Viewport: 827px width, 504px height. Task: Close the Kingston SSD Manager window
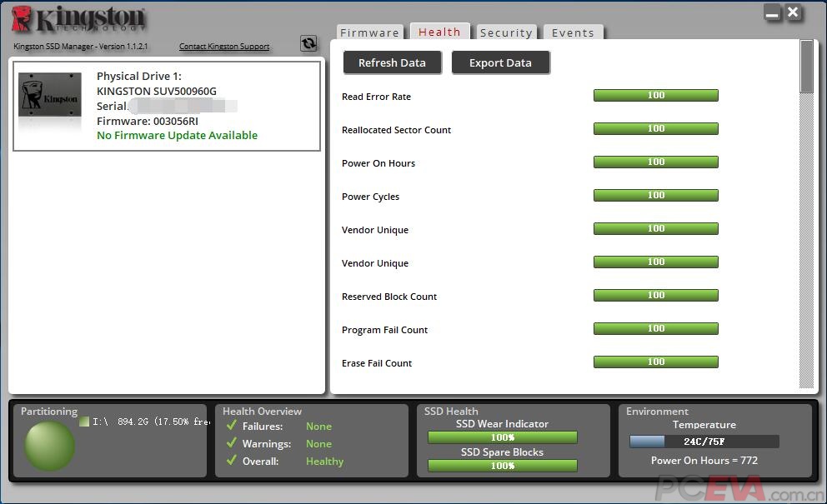click(793, 12)
